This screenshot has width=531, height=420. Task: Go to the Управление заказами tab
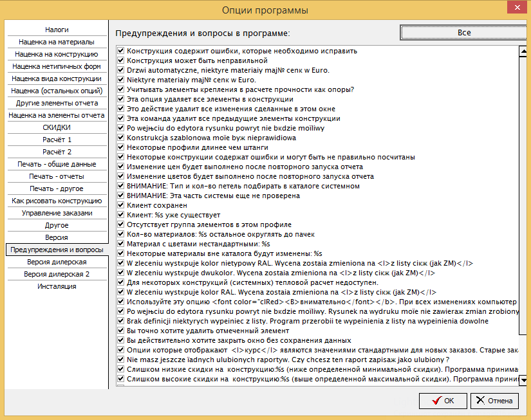pos(57,213)
